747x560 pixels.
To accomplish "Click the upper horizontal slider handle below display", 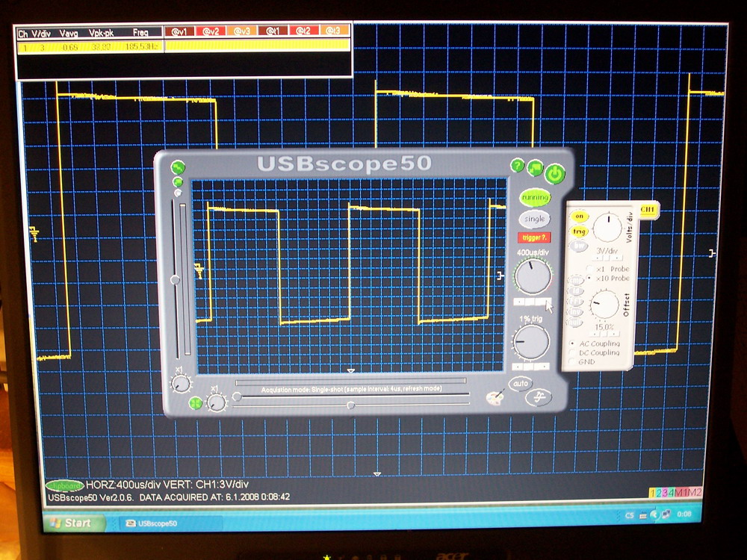I will (237, 396).
